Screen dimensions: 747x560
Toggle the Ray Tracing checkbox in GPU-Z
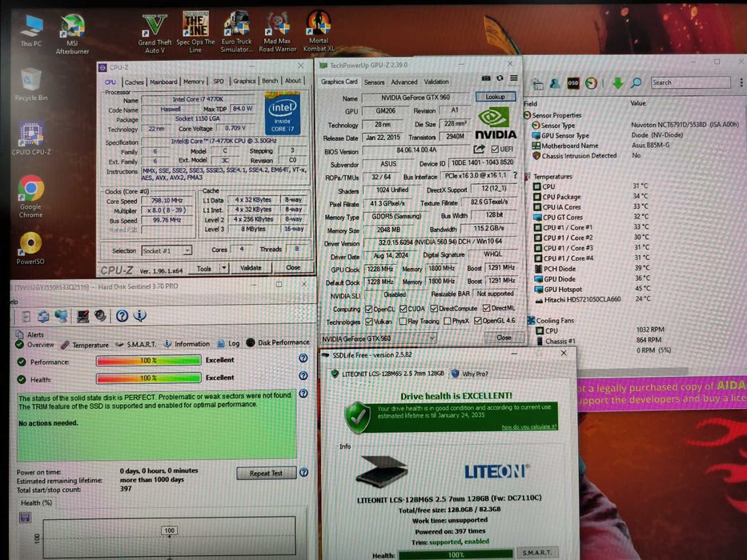pos(403,322)
